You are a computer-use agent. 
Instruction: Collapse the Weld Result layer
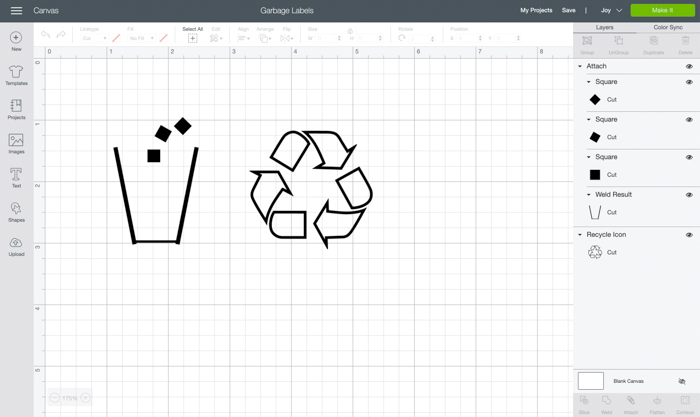coord(588,195)
